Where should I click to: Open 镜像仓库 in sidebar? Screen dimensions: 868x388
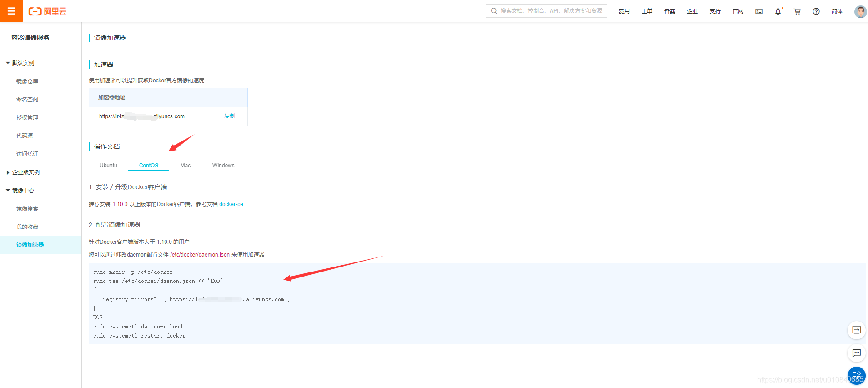pyautogui.click(x=27, y=81)
